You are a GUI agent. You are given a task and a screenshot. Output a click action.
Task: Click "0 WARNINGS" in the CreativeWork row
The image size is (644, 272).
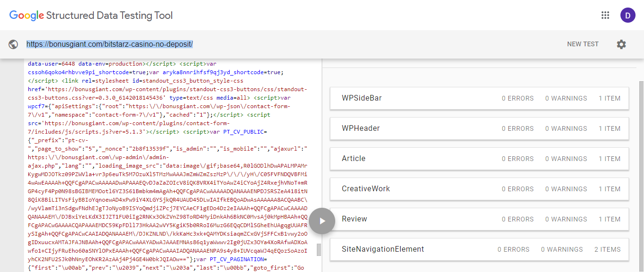[566, 189]
